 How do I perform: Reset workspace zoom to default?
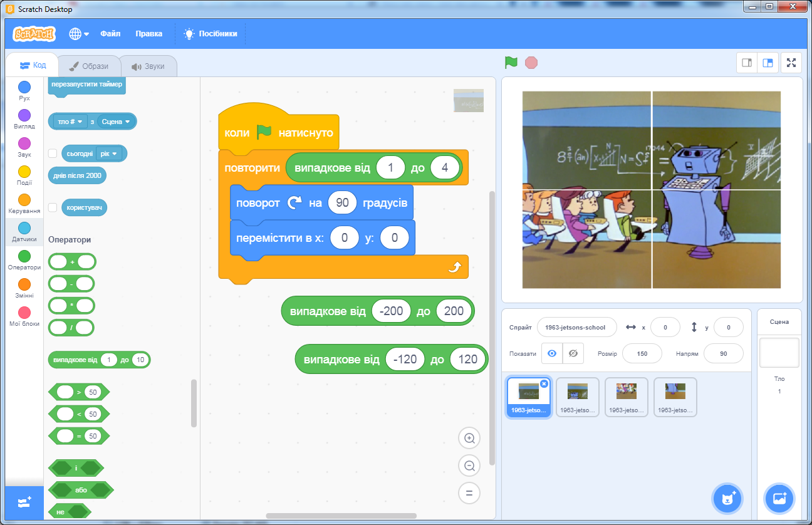coord(469,493)
